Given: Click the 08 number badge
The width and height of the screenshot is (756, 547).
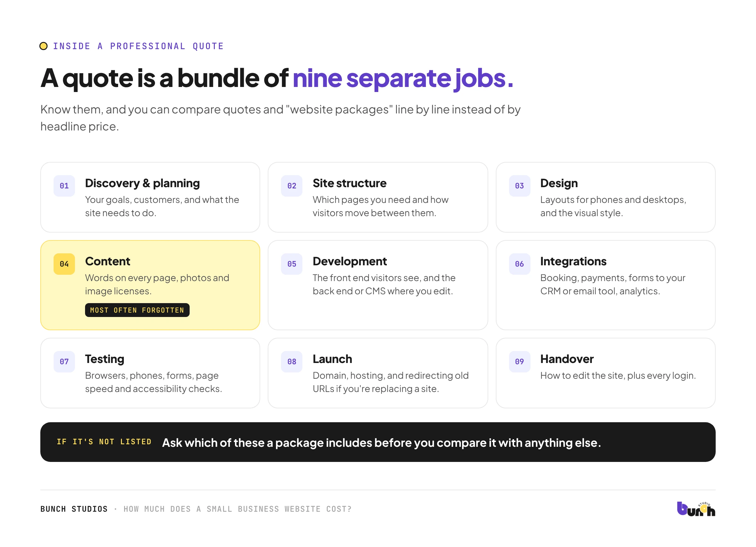Looking at the screenshot, I should pos(292,362).
